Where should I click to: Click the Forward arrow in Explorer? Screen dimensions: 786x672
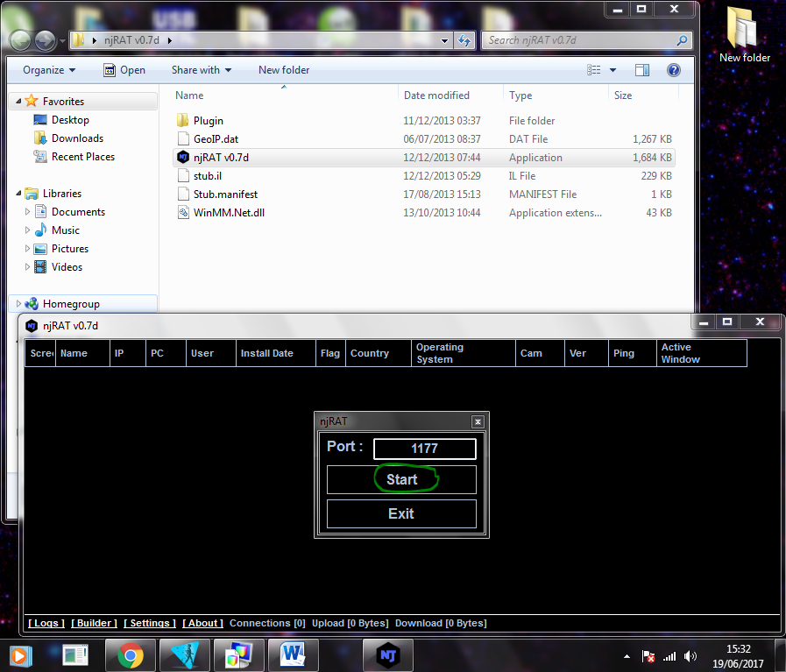click(x=45, y=40)
